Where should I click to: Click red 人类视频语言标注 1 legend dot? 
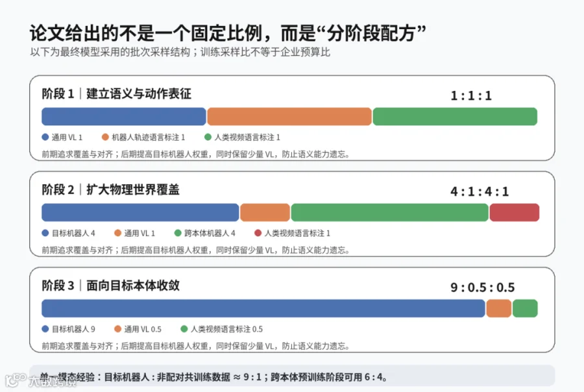pos(258,233)
